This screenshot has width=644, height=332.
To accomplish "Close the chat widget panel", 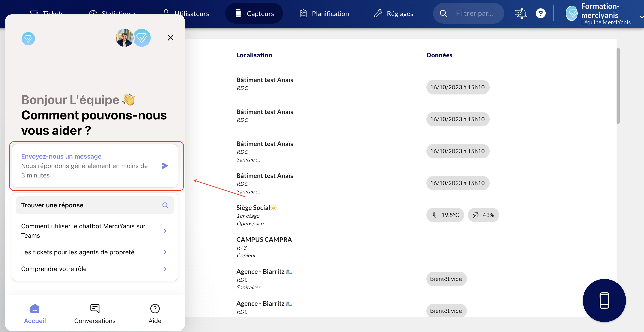I will 171,38.
